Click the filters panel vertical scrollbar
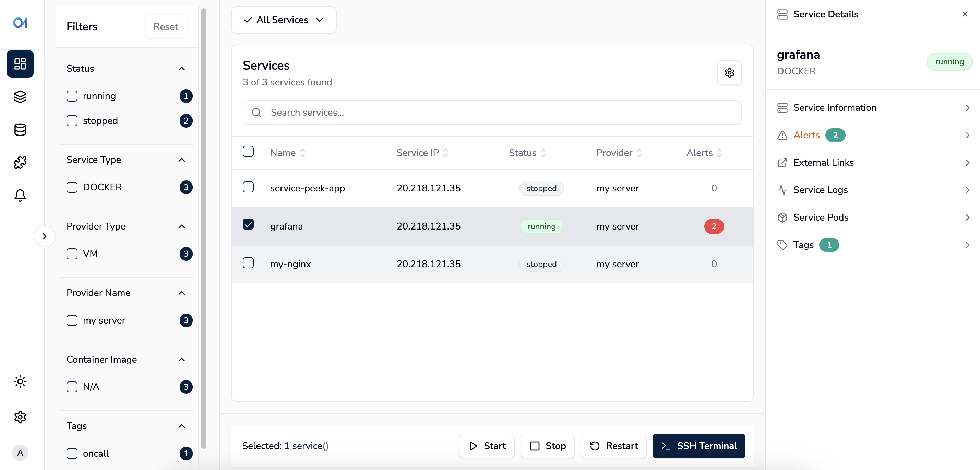This screenshot has width=980, height=470. click(204, 228)
